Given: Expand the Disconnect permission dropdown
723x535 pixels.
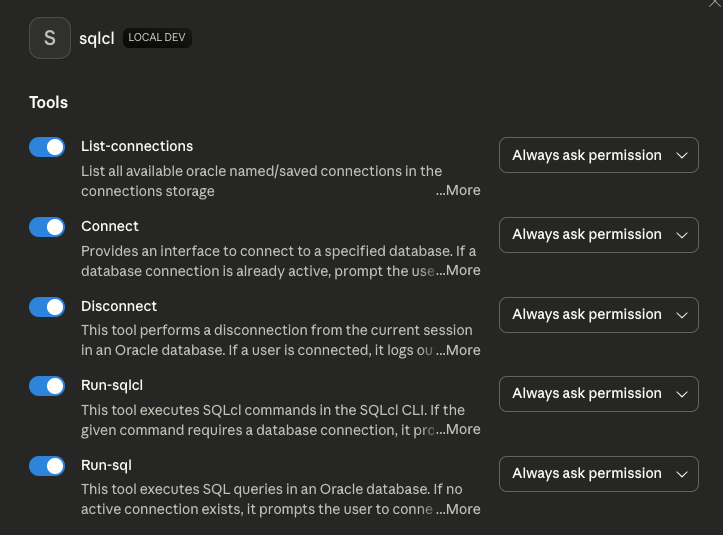Looking at the screenshot, I should [x=598, y=314].
